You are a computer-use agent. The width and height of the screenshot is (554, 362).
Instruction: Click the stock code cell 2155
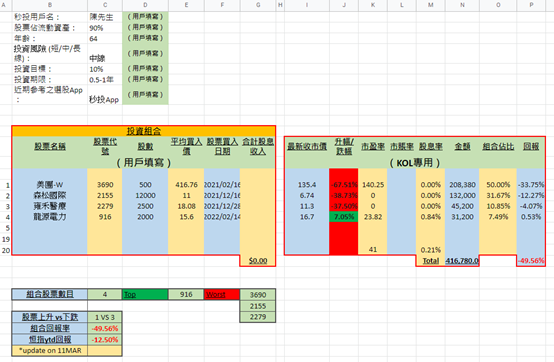pos(105,195)
